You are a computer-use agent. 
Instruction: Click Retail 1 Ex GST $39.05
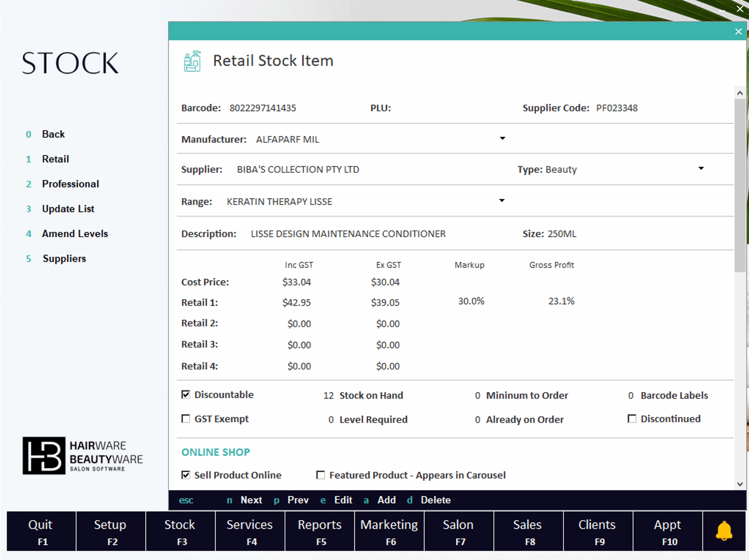(385, 303)
